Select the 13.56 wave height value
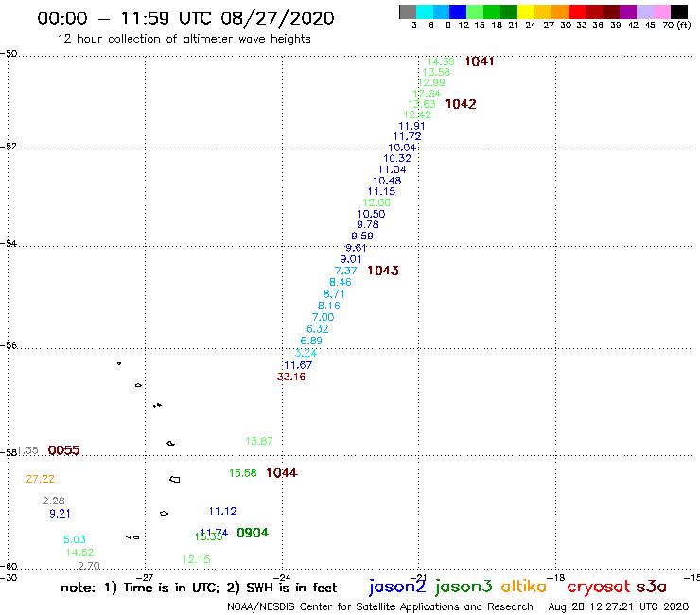This screenshot has height=615, width=700. coord(436,72)
